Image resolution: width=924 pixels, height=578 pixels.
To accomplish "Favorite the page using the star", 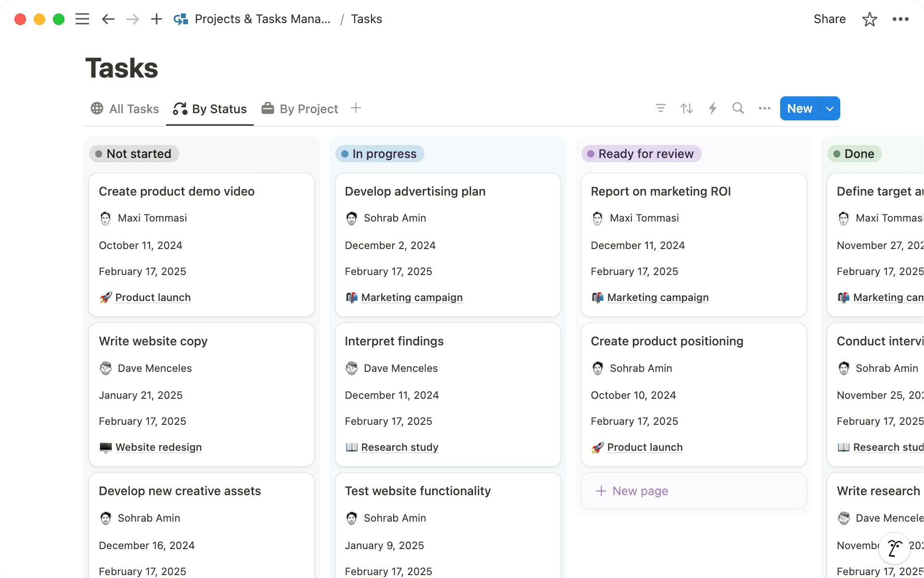I will [x=870, y=19].
